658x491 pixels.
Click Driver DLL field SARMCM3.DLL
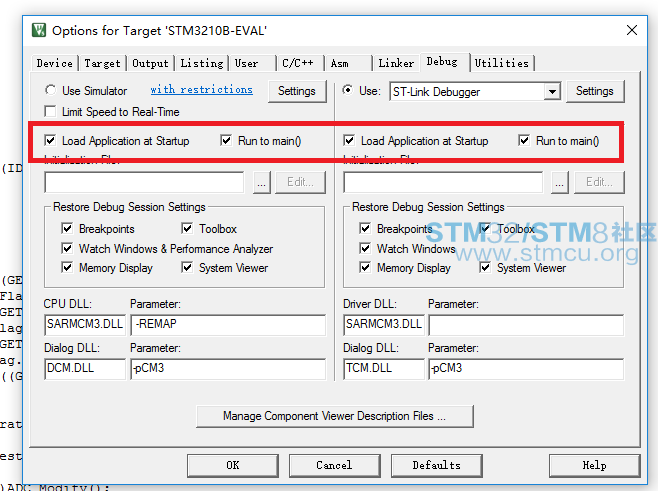coord(383,325)
